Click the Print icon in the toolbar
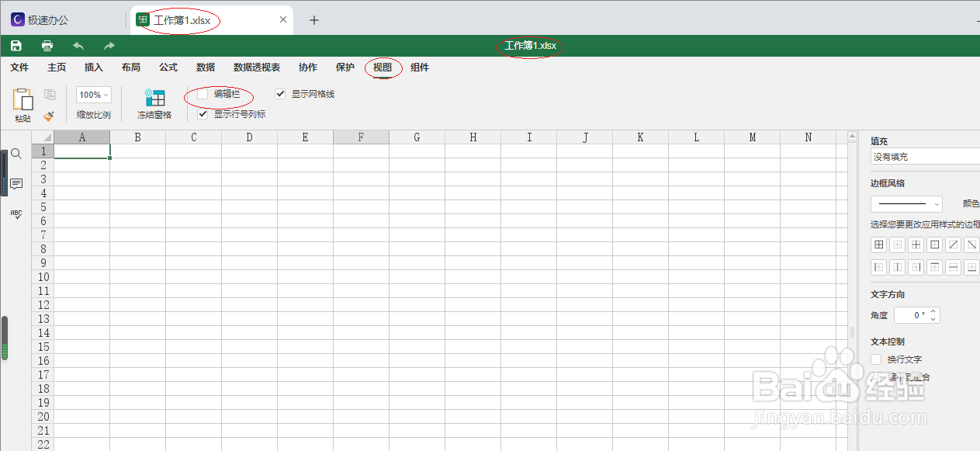 point(47,46)
